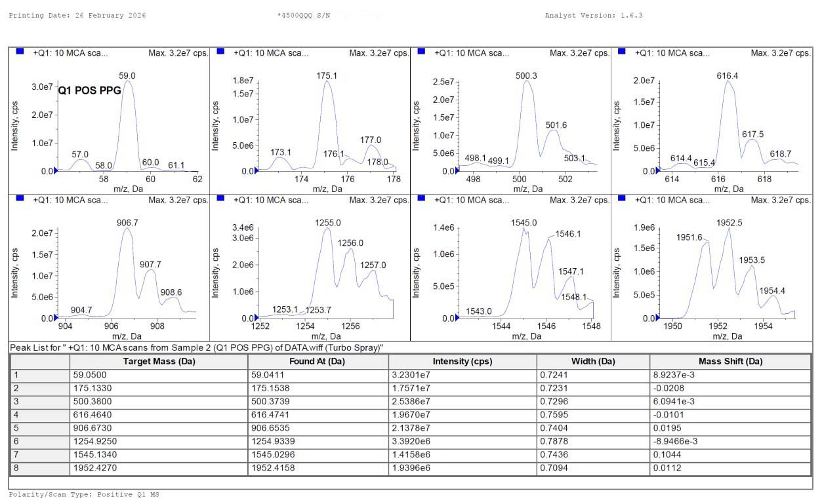Click the 'Analyst Version: 1.6.3' header text
The image size is (822, 504).
tap(594, 15)
